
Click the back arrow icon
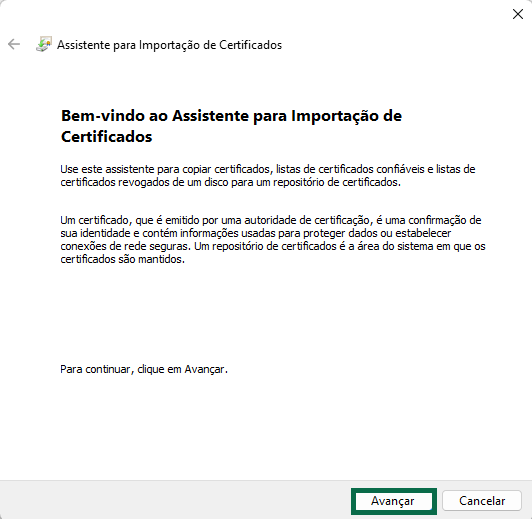(x=14, y=44)
